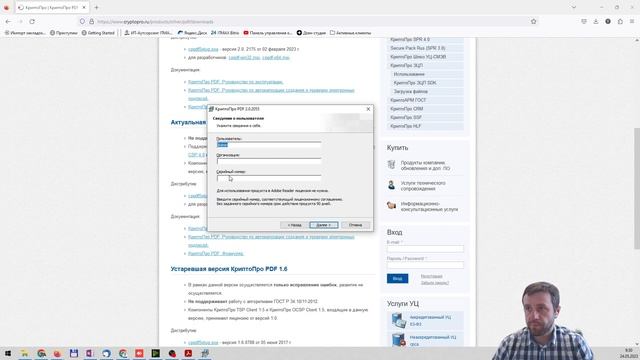Image resolution: width=640 pixels, height=360 pixels.
Task: Open the Панель управления bookmark
Action: click(268, 33)
